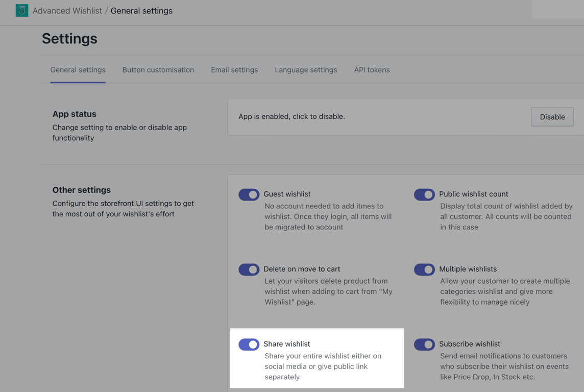Open the API tokens tab
The image size is (584, 392).
[372, 70]
